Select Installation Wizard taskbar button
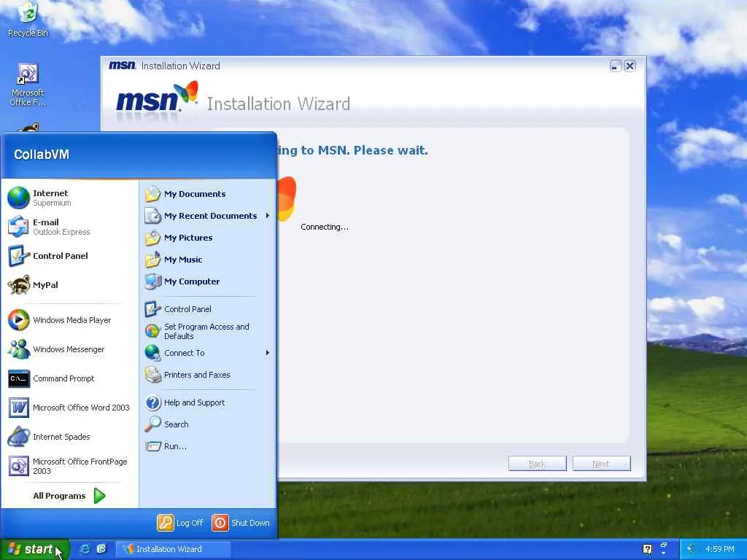This screenshot has height=560, width=747. (x=173, y=549)
